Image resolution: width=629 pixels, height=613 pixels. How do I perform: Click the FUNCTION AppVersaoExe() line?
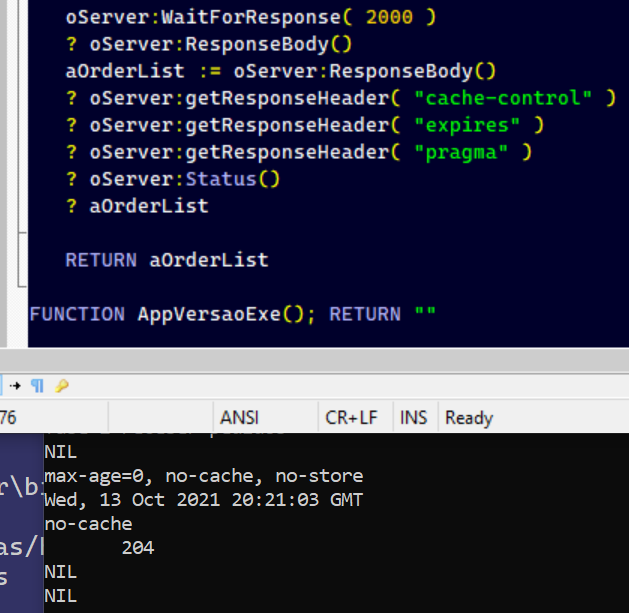pyautogui.click(x=233, y=314)
